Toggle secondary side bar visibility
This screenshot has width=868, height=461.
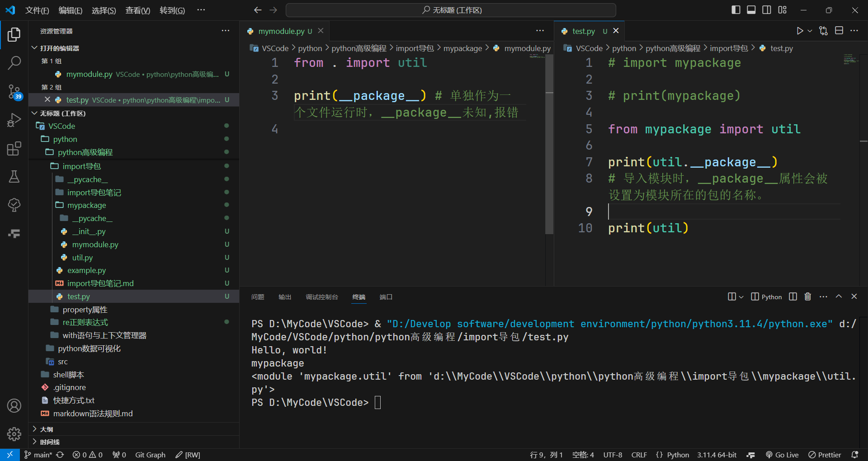pyautogui.click(x=767, y=10)
